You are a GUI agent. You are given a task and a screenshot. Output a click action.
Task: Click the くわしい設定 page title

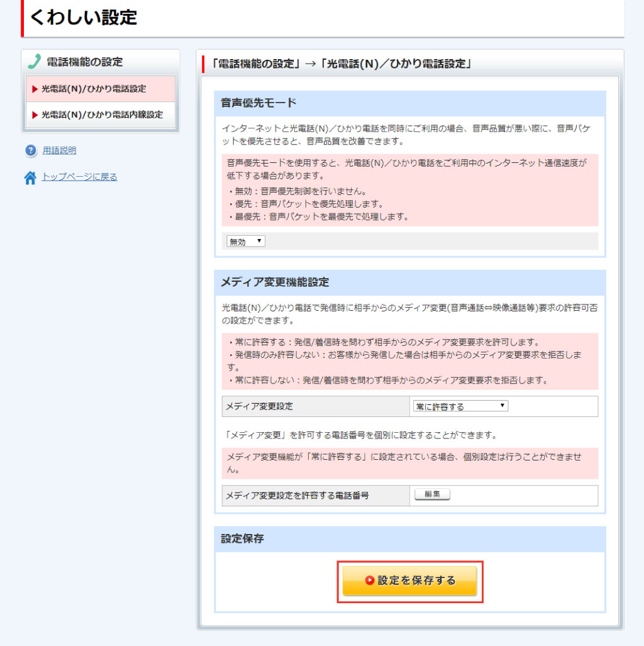coord(83,18)
